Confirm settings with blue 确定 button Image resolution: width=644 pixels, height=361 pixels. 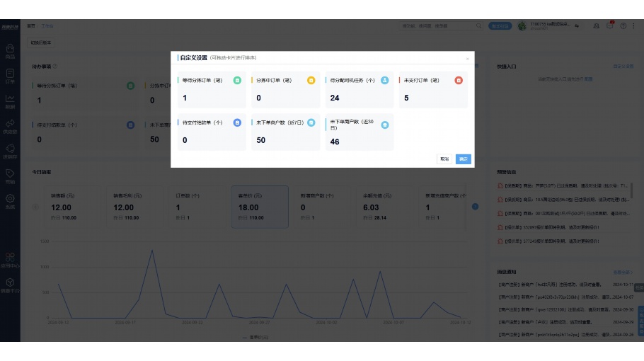(464, 159)
